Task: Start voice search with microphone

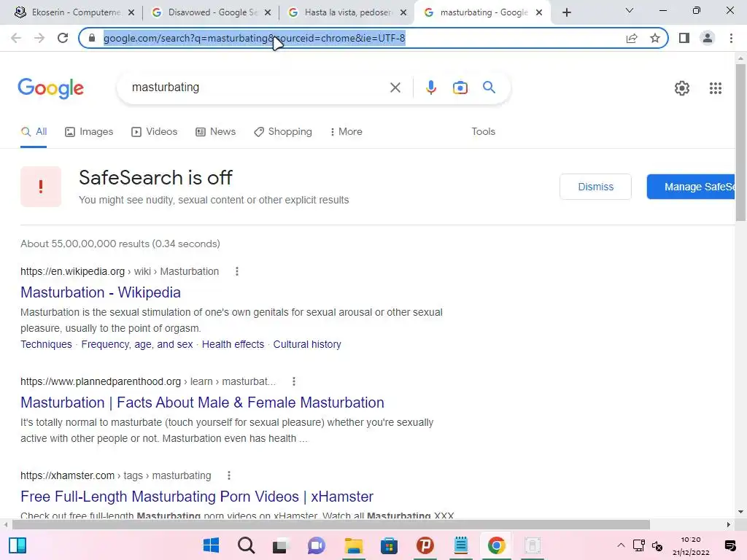Action: click(x=430, y=87)
